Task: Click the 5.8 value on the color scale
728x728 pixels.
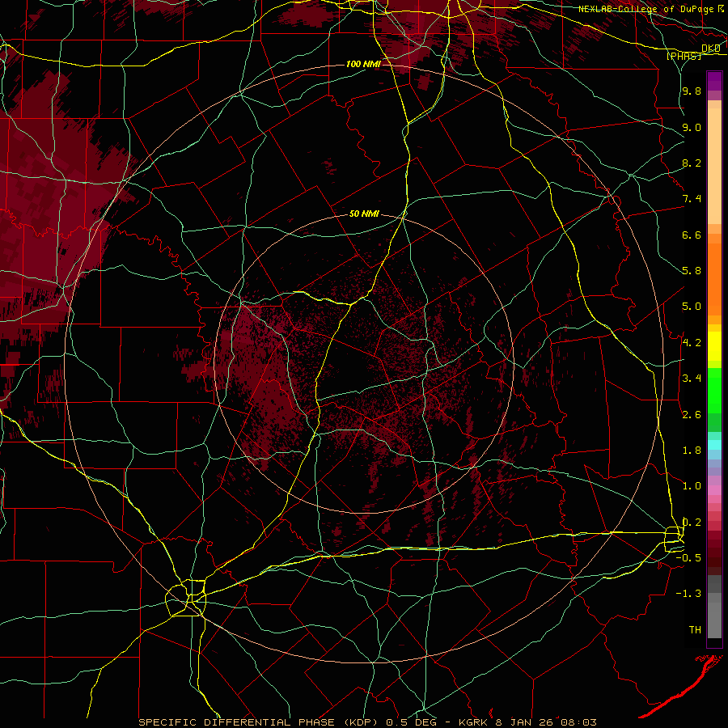Action: [x=692, y=271]
